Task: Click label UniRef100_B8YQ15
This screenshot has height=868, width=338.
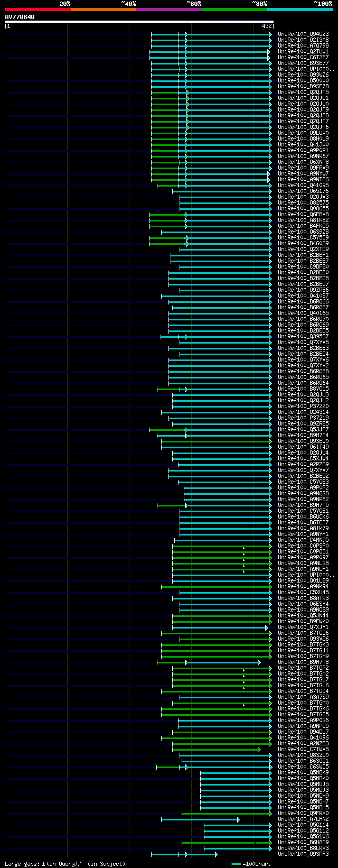Action: pos(303,389)
